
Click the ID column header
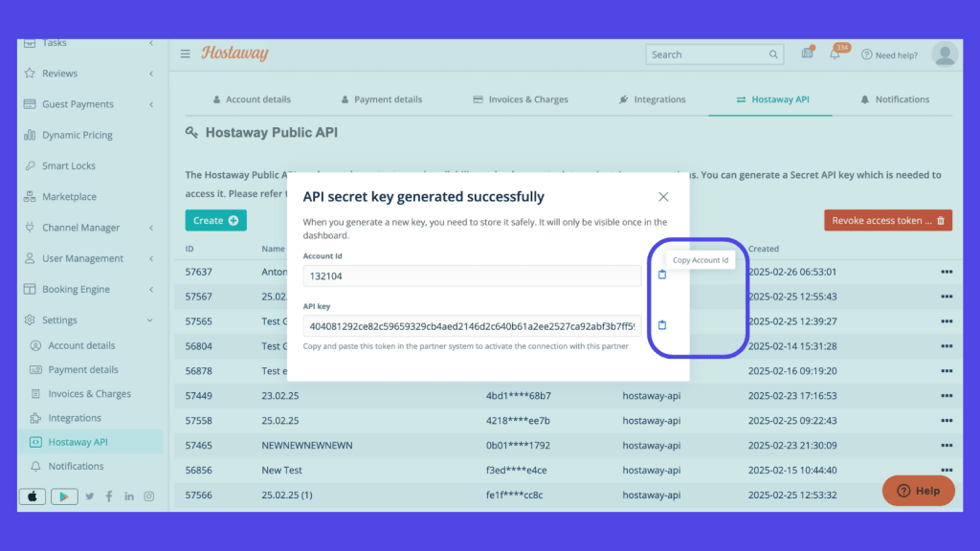click(x=189, y=249)
